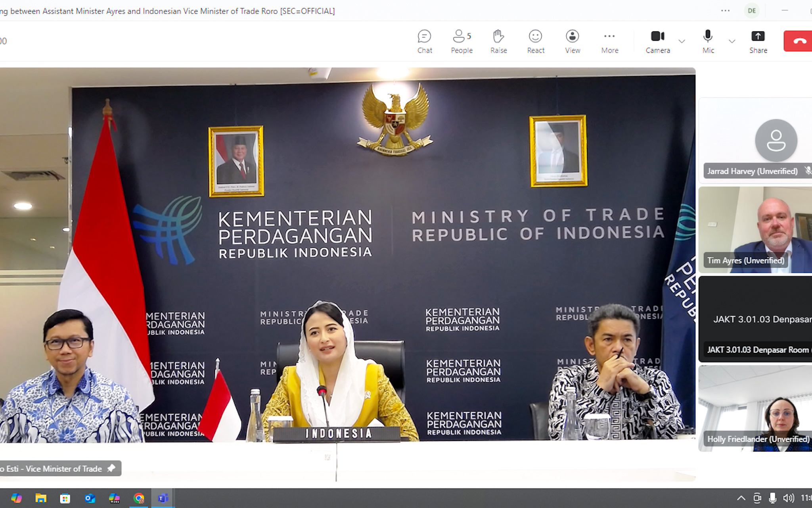Screen dimensions: 812x508
Task: Select Holly Friedlander video tile
Action: pos(755,408)
